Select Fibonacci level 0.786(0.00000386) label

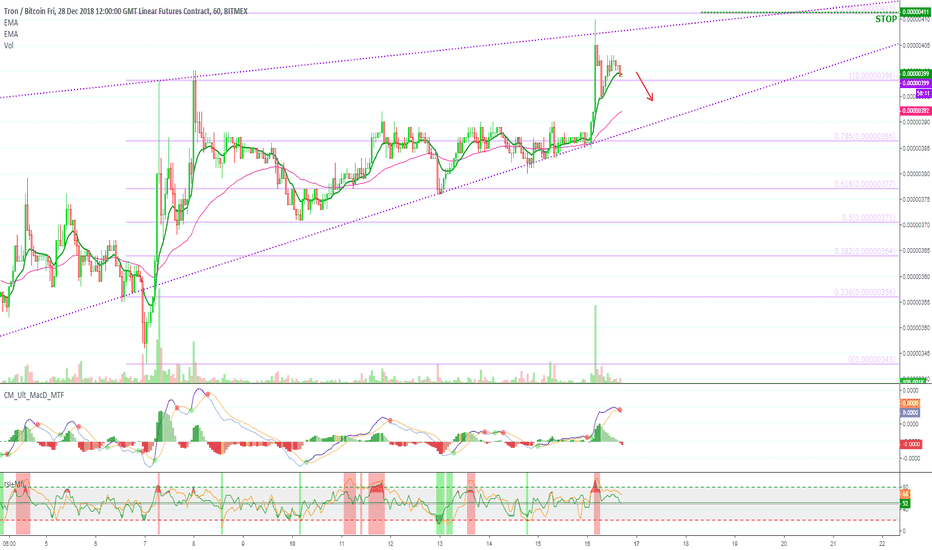pyautogui.click(x=865, y=136)
